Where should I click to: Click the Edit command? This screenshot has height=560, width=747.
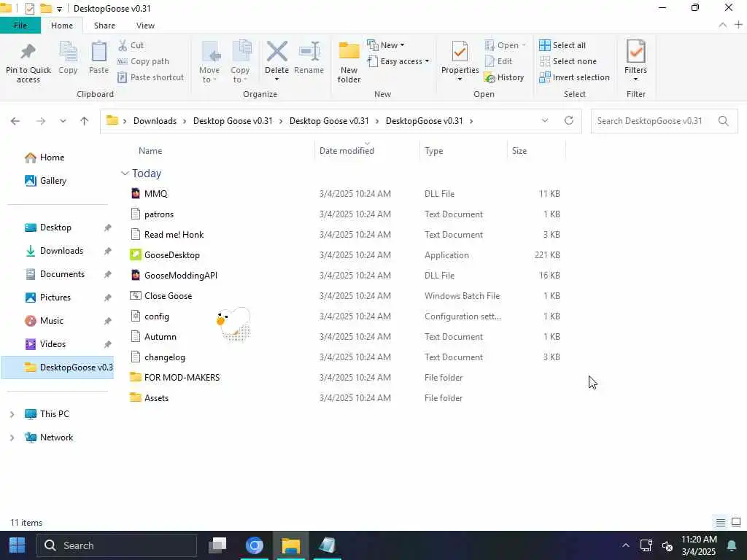click(499, 61)
